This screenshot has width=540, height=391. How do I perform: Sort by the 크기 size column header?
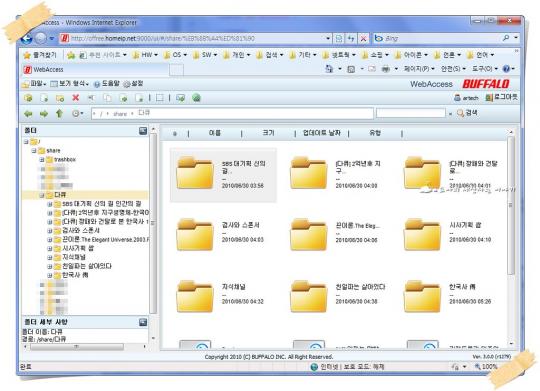[x=268, y=133]
